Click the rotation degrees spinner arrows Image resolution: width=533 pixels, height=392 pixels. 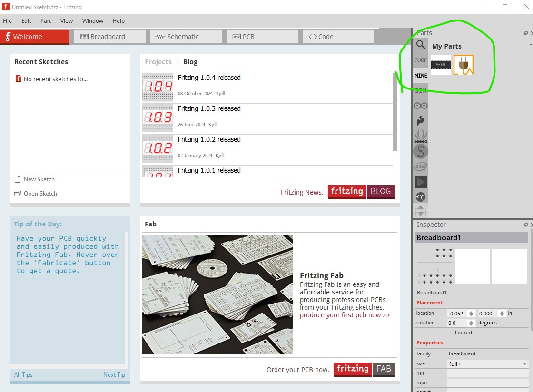click(x=471, y=323)
